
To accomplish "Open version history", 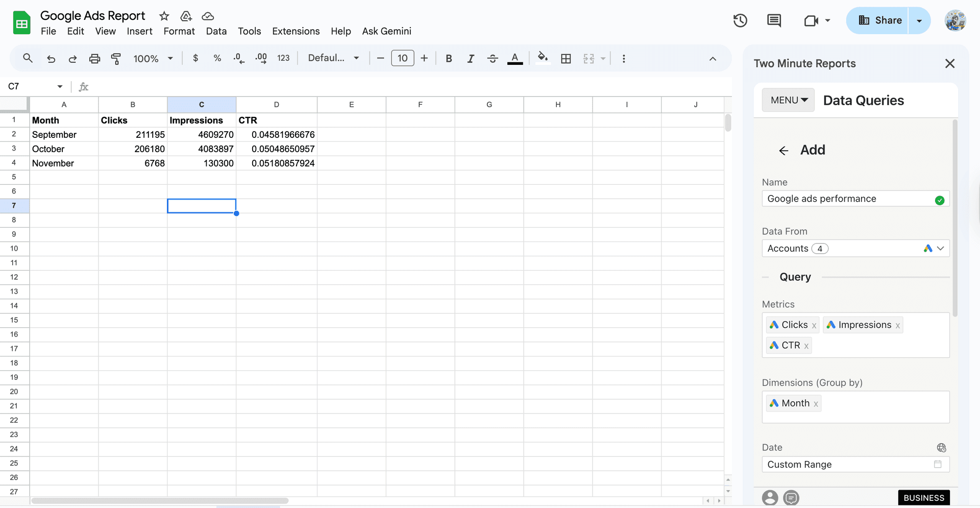I will (x=740, y=20).
